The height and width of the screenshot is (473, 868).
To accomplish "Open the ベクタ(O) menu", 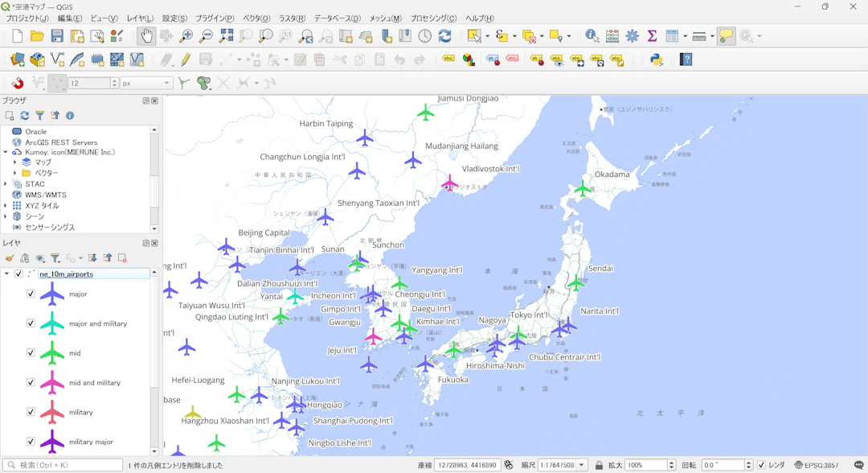I will coord(256,19).
